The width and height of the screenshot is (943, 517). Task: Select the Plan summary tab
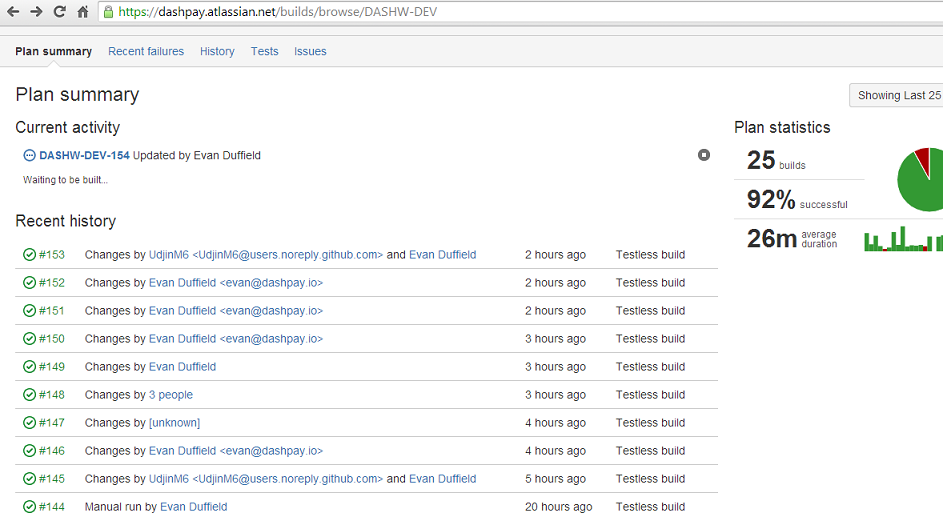click(54, 52)
